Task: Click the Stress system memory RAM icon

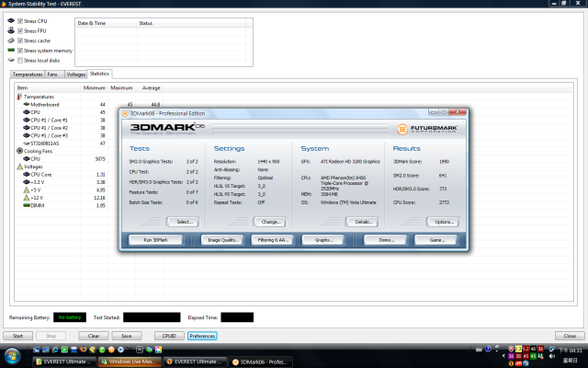Action: [x=11, y=50]
